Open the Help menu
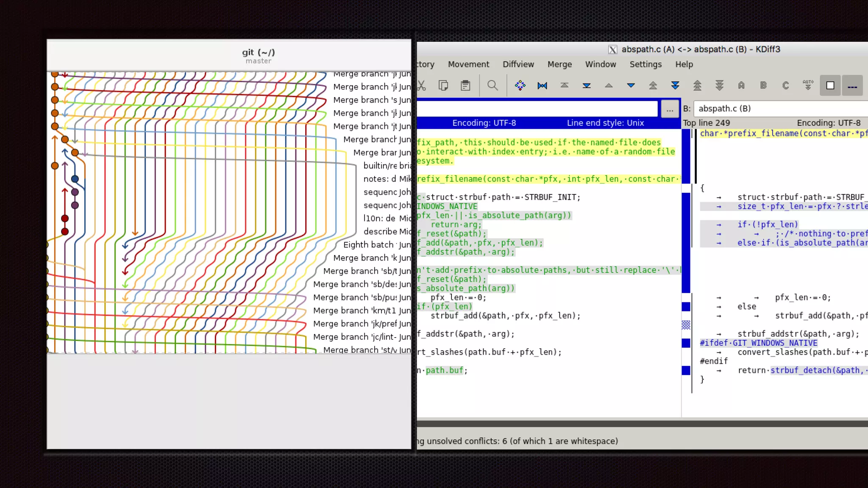 point(684,64)
